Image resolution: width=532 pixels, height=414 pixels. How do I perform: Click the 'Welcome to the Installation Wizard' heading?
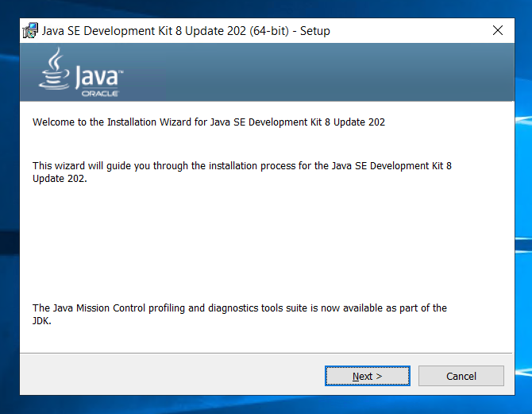coord(209,122)
